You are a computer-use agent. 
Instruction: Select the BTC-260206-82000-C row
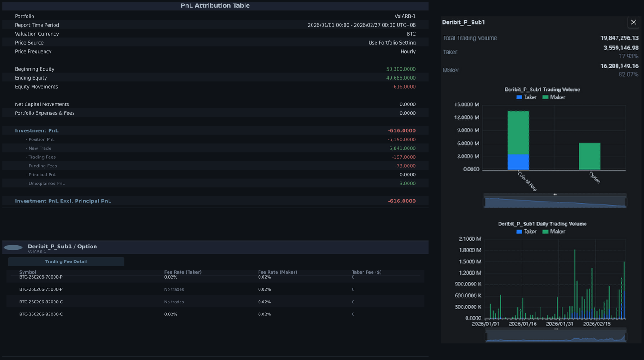[215, 301]
